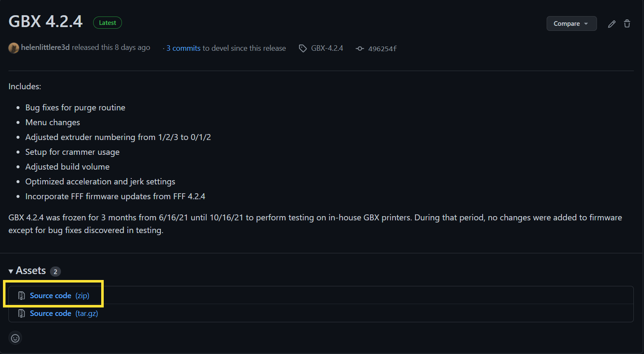This screenshot has height=354, width=644.
Task: Select 'Bug fixes for purge routine' item
Action: 75,107
